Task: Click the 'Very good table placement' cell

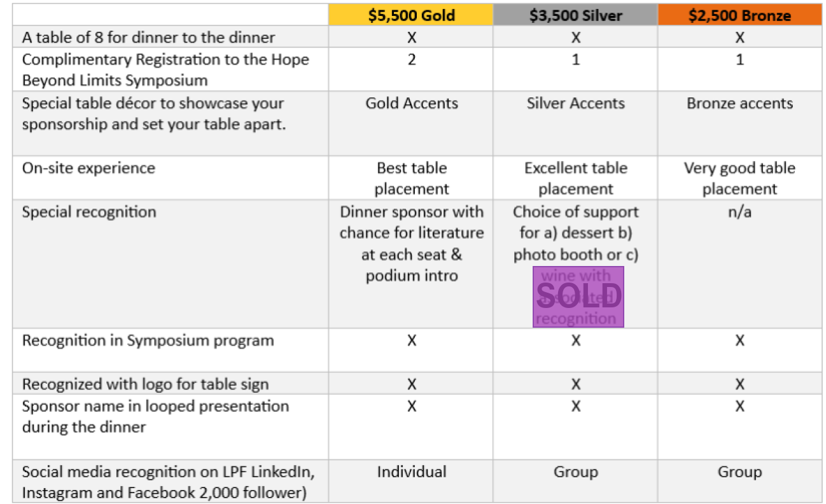Action: pos(739,178)
